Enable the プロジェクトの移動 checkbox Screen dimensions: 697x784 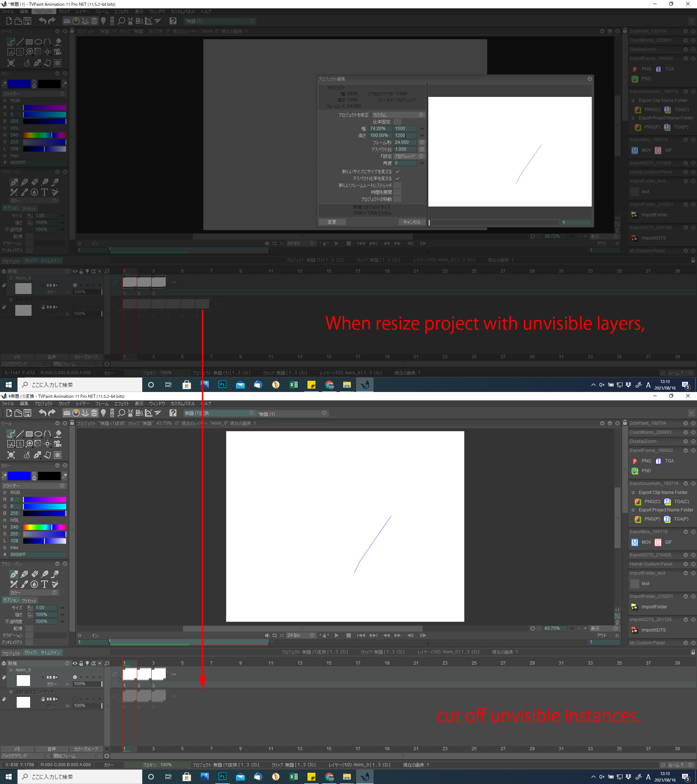click(x=398, y=199)
